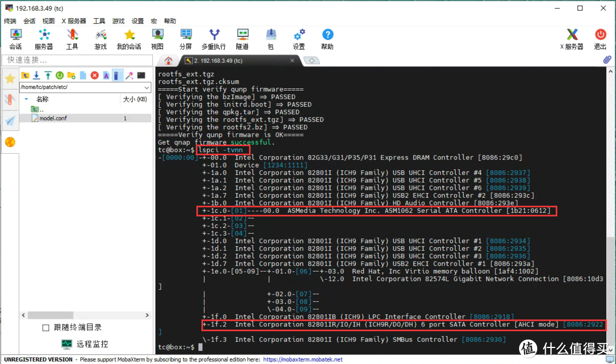Screen dimensions: 616x364
Task: Click the 多重执行 (MultiExec) toolbar icon
Action: click(213, 39)
